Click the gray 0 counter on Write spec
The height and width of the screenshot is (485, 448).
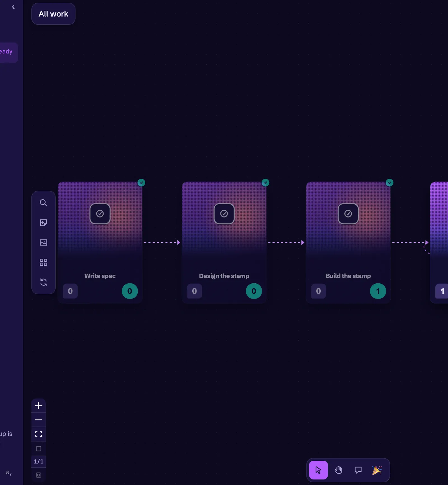click(x=70, y=291)
